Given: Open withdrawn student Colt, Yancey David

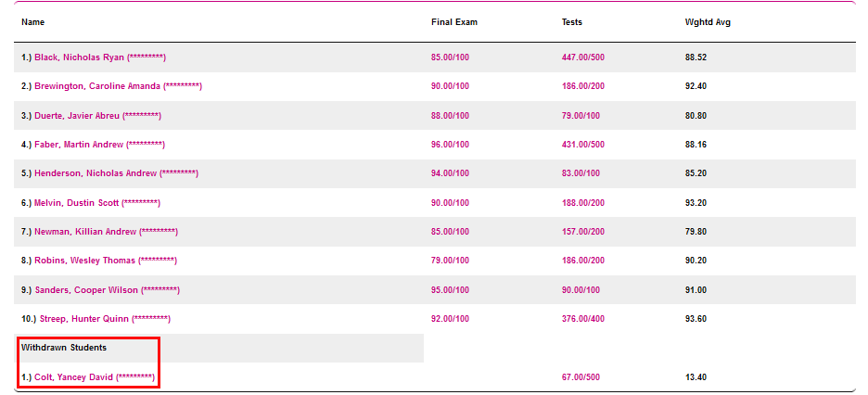Looking at the screenshot, I should point(94,377).
